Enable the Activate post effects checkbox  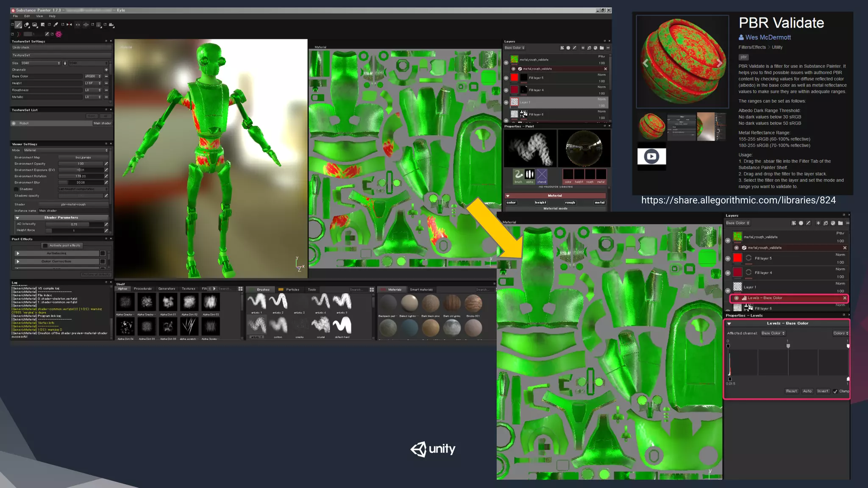pyautogui.click(x=45, y=246)
